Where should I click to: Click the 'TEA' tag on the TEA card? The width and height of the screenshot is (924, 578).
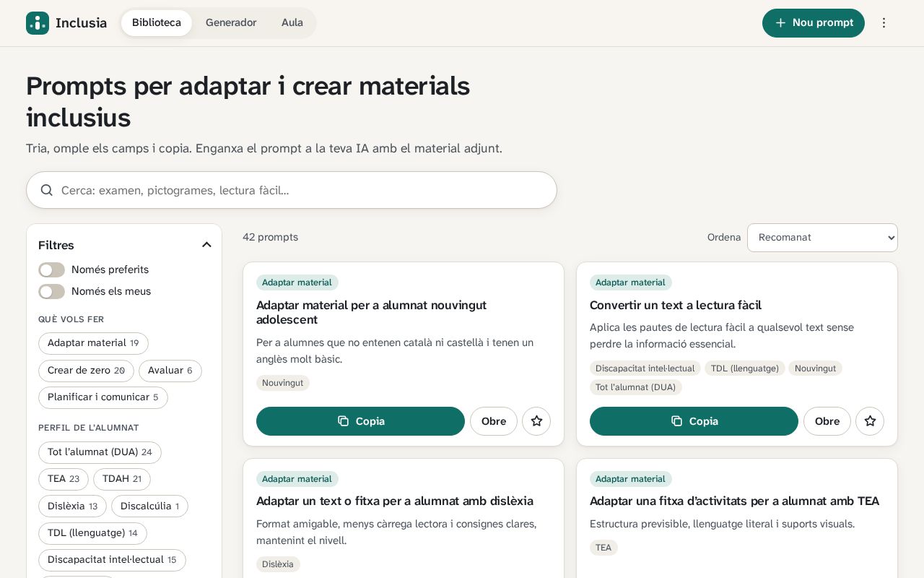[603, 548]
